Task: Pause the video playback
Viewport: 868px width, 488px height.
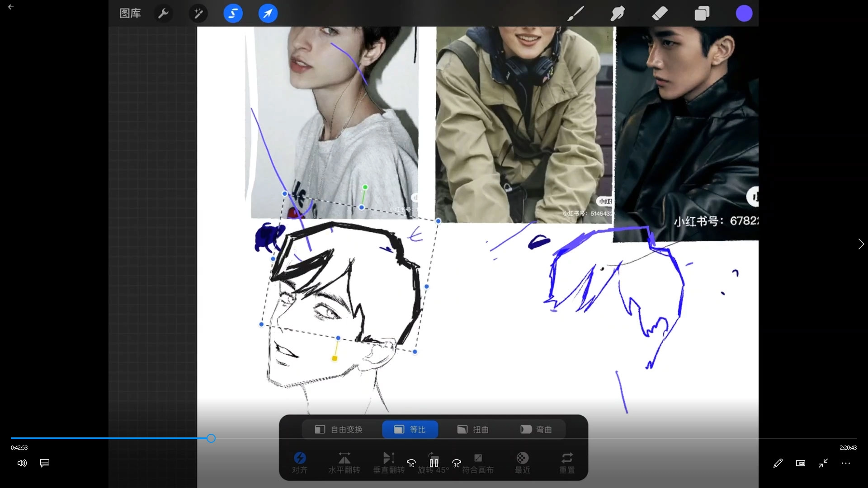Action: click(434, 463)
